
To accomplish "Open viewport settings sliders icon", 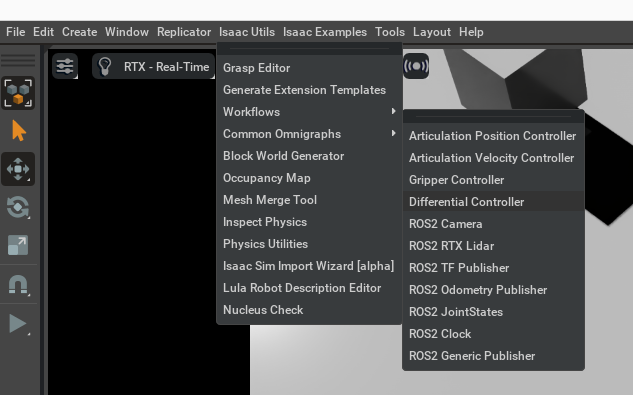I will point(65,66).
